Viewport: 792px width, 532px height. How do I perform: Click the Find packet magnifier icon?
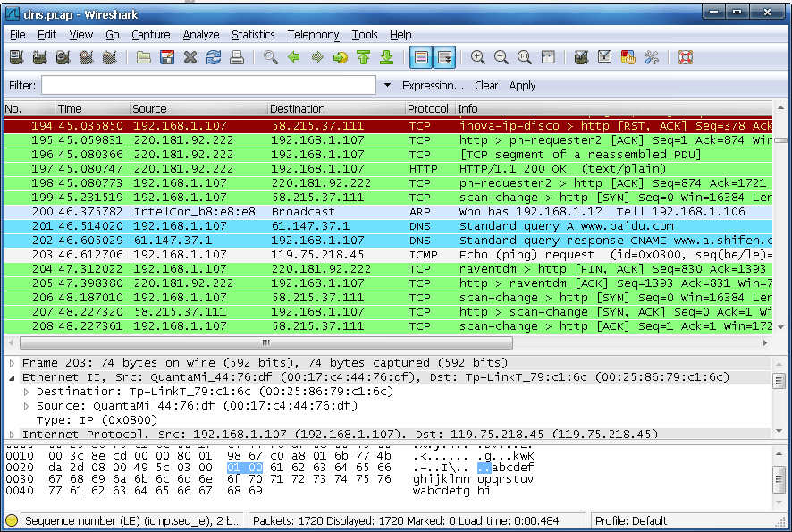(271, 58)
